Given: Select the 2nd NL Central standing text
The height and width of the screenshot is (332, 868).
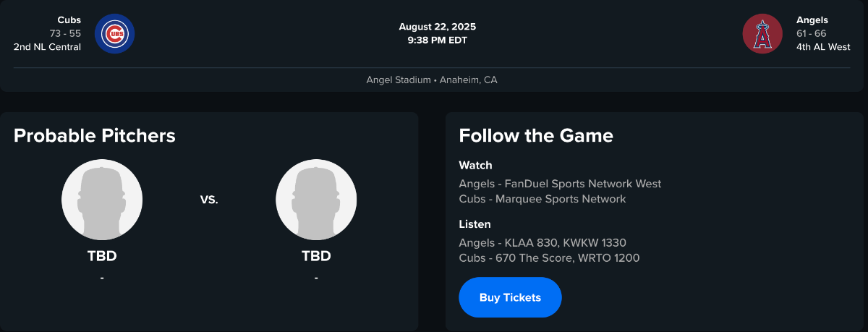Looking at the screenshot, I should click(x=47, y=47).
